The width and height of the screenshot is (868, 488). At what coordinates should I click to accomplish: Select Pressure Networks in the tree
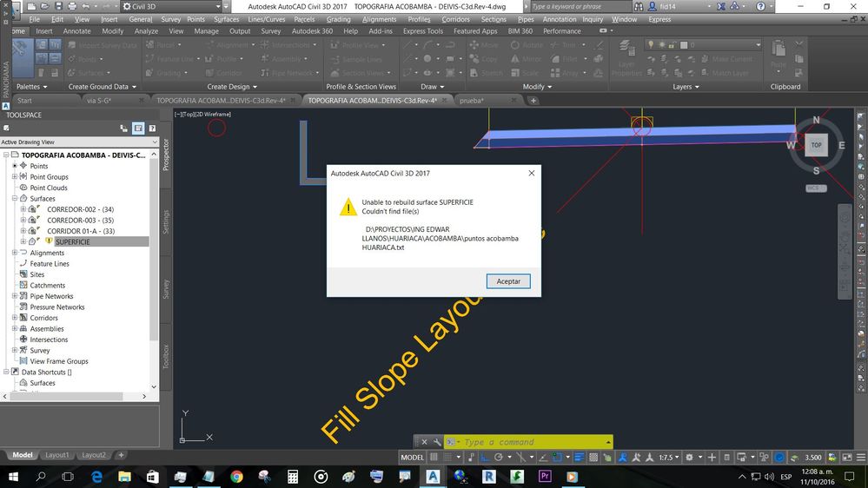coord(57,307)
